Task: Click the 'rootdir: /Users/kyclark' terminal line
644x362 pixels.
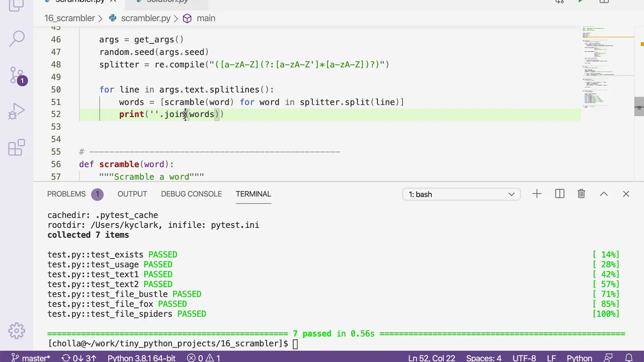Action: (153, 225)
